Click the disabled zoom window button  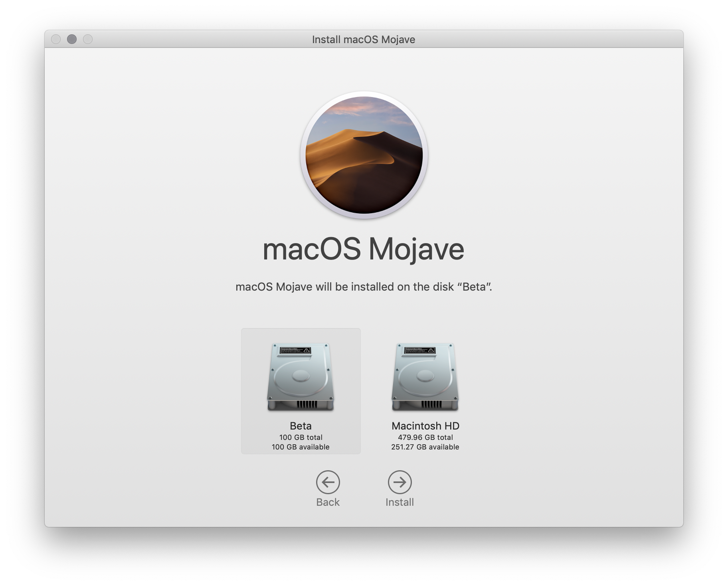pyautogui.click(x=88, y=39)
